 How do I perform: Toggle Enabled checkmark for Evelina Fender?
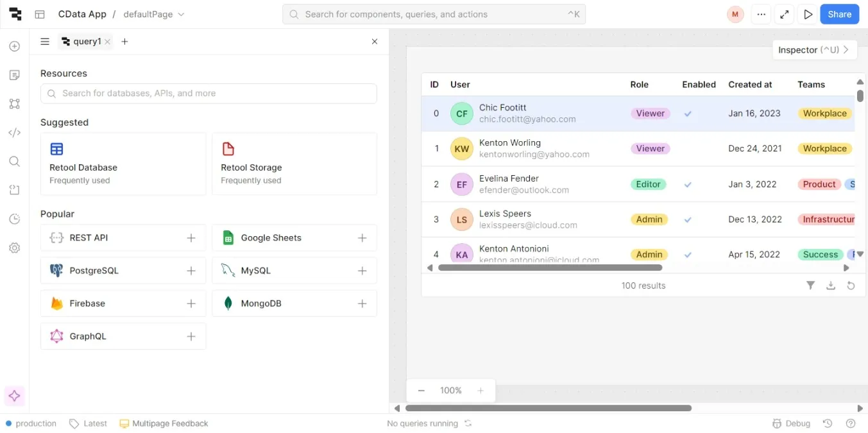pyautogui.click(x=688, y=184)
